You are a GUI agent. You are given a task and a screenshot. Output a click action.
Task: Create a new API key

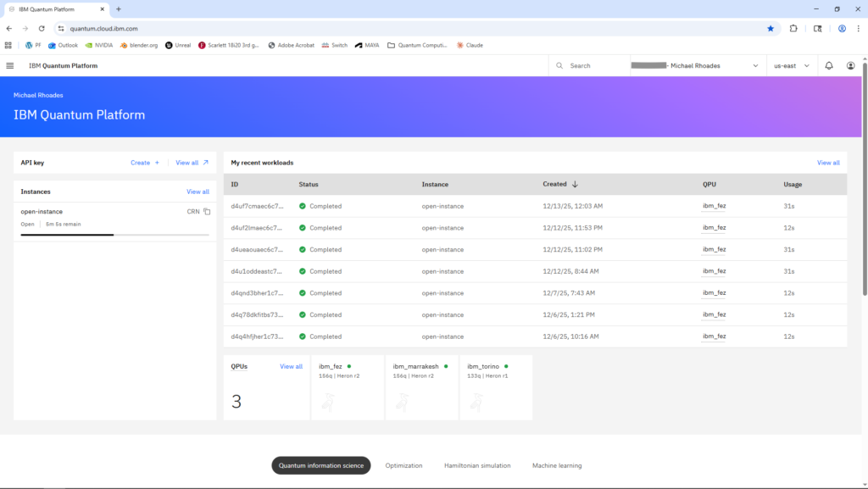[x=144, y=163]
